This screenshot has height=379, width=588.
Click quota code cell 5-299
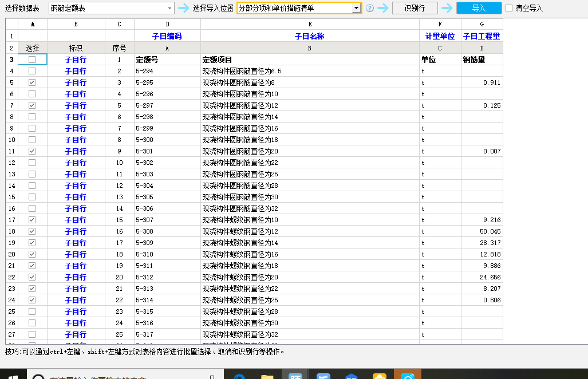167,128
